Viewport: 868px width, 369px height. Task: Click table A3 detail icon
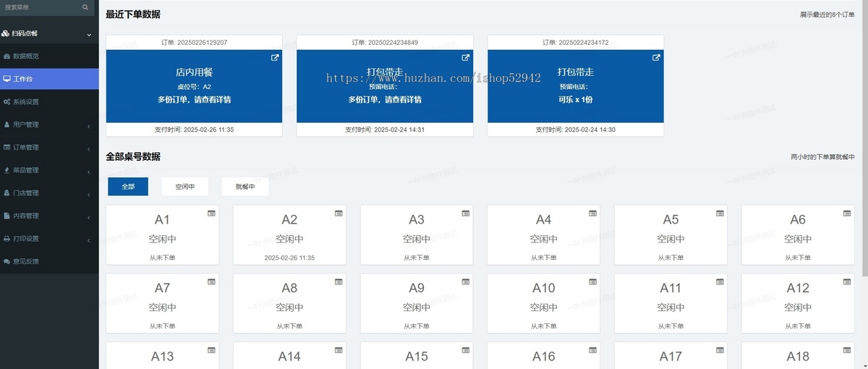tap(466, 213)
